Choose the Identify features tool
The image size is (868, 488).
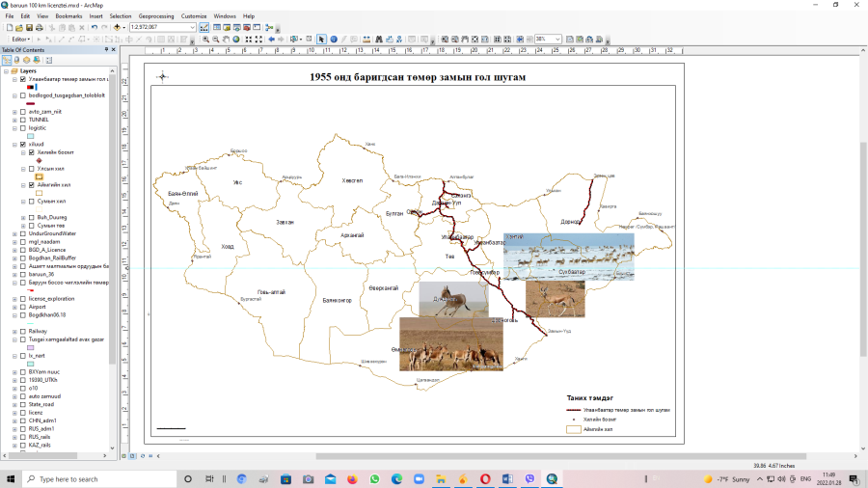coord(333,40)
